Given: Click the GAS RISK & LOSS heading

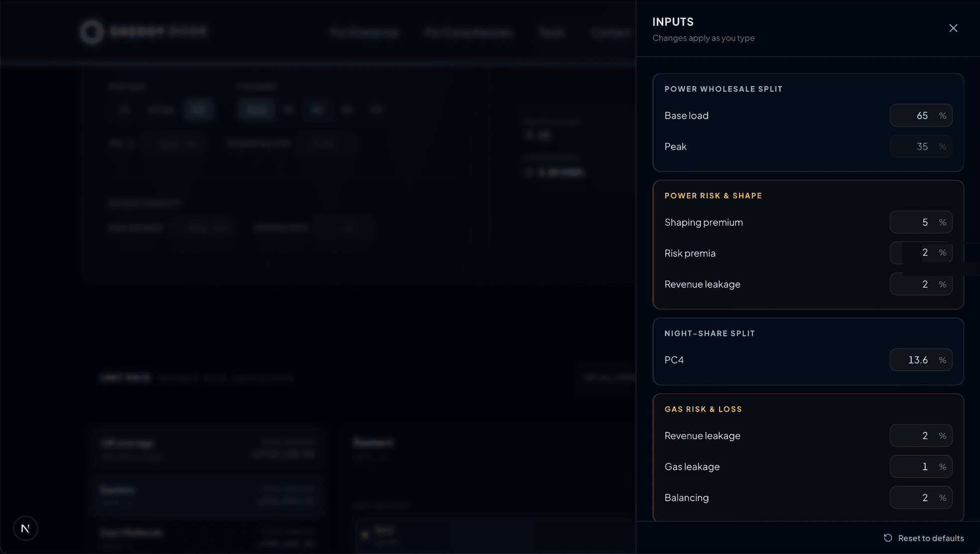Looking at the screenshot, I should [x=703, y=409].
